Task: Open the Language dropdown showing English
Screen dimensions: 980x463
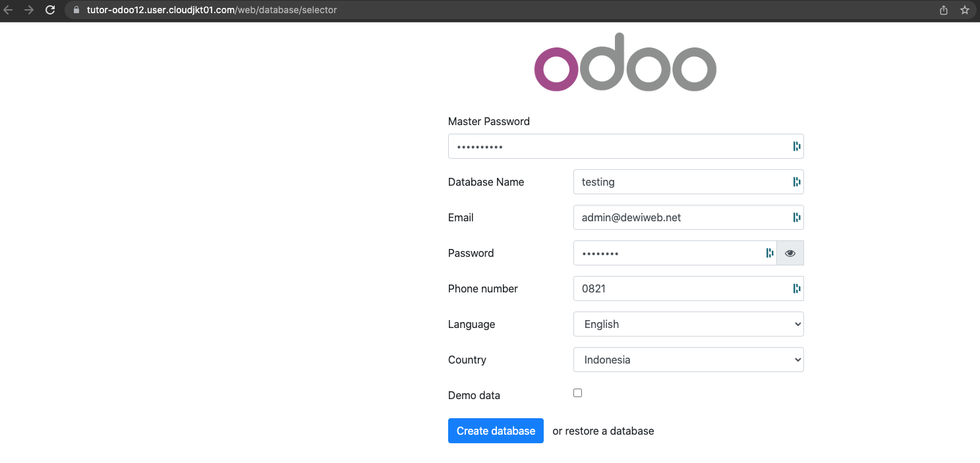Action: [689, 324]
